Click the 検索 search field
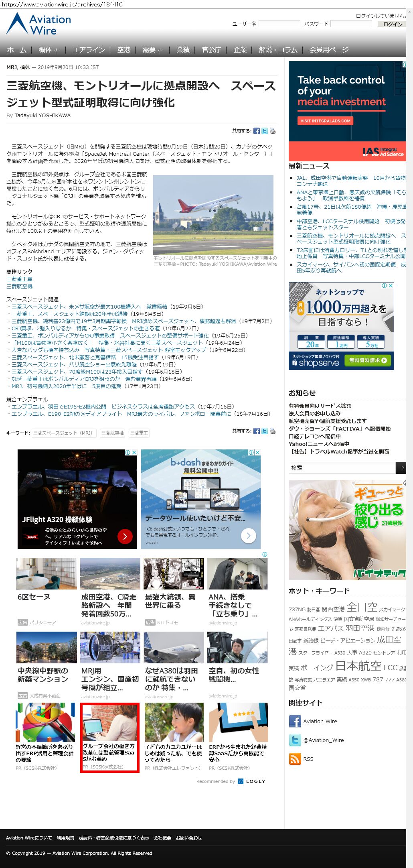This screenshot has height=868, width=413. pos(342,468)
